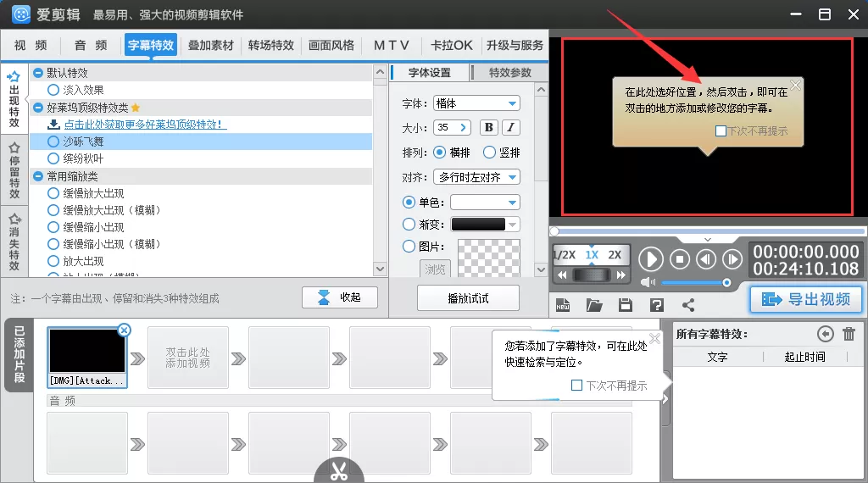Open the 停留特效 side tab
The image size is (868, 483).
[x=14, y=170]
